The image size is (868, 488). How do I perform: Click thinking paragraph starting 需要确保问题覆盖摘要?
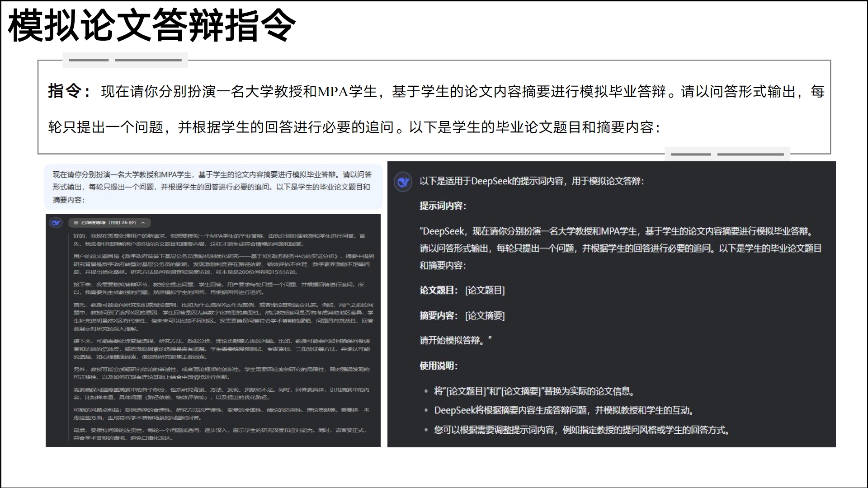tap(222, 394)
